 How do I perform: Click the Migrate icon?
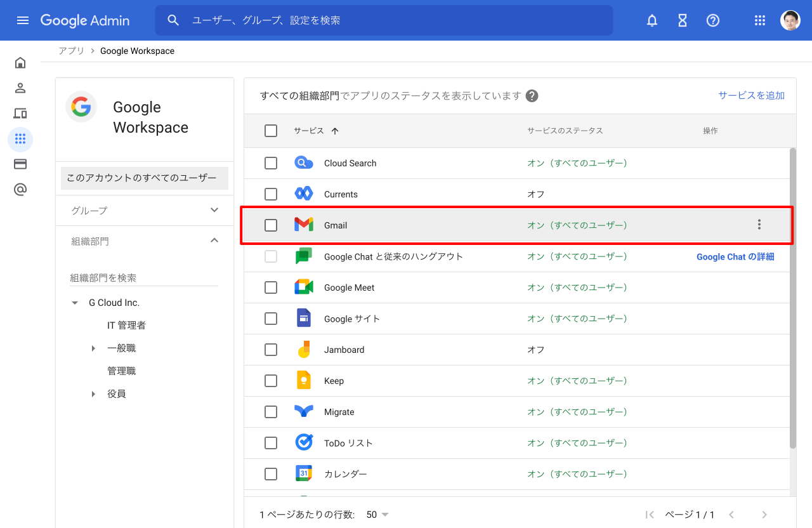304,412
